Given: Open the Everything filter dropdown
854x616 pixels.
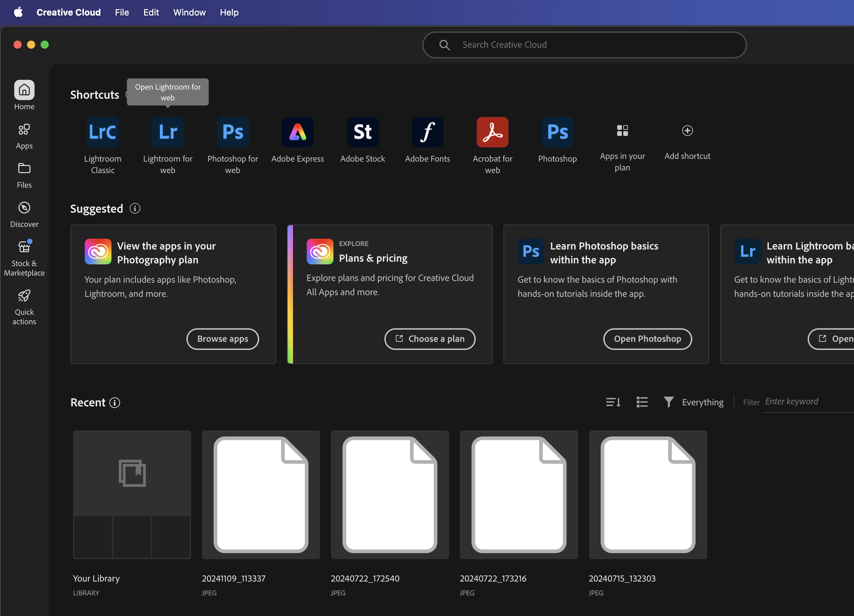Looking at the screenshot, I should pyautogui.click(x=694, y=402).
